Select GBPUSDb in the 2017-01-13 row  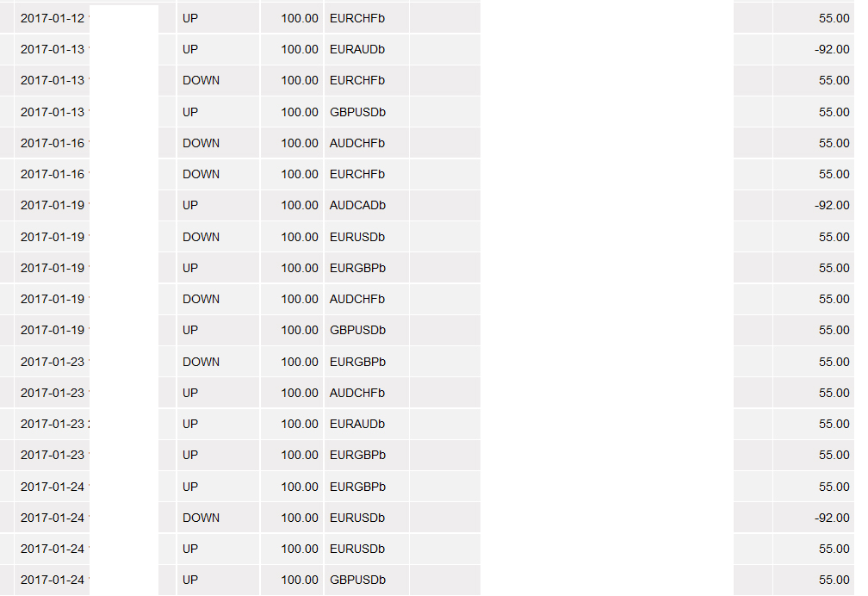(357, 112)
